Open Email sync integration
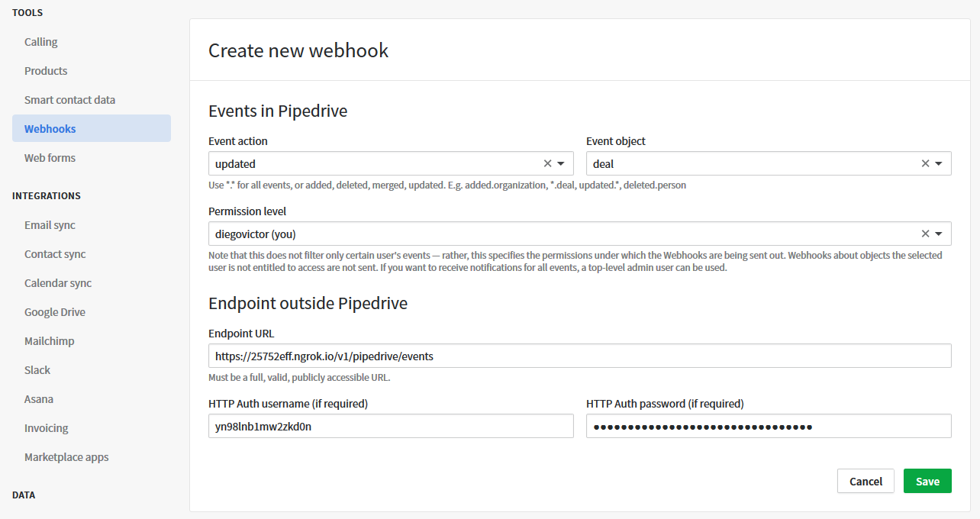This screenshot has width=980, height=519. click(50, 225)
